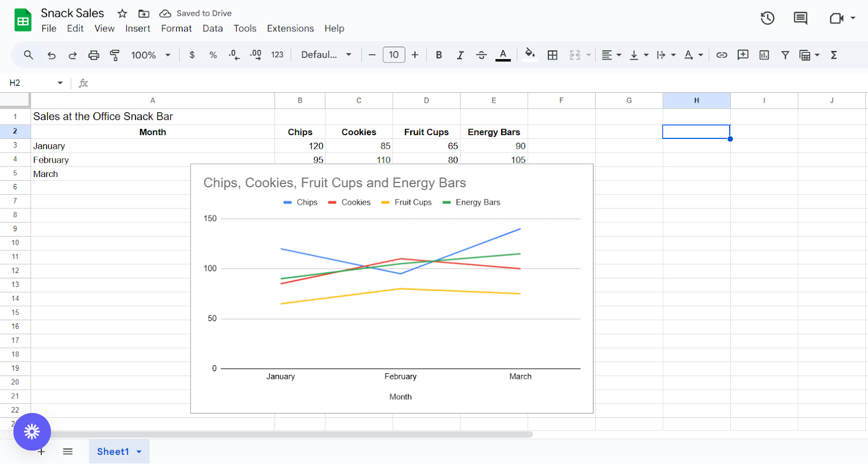Open the text color picker
This screenshot has height=464, width=868.
(x=503, y=55)
